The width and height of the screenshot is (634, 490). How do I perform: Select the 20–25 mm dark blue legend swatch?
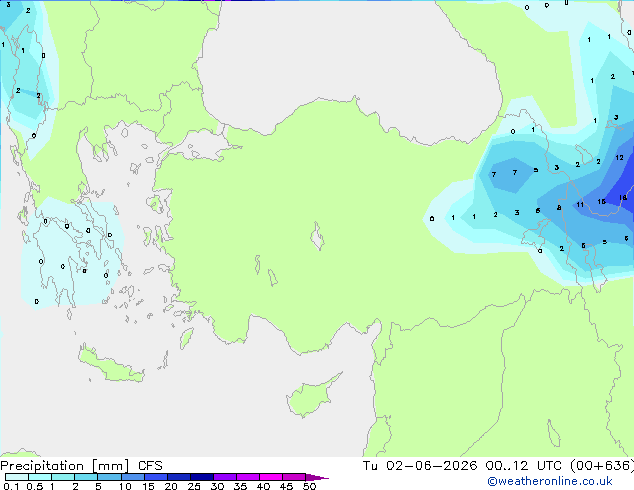point(178,477)
